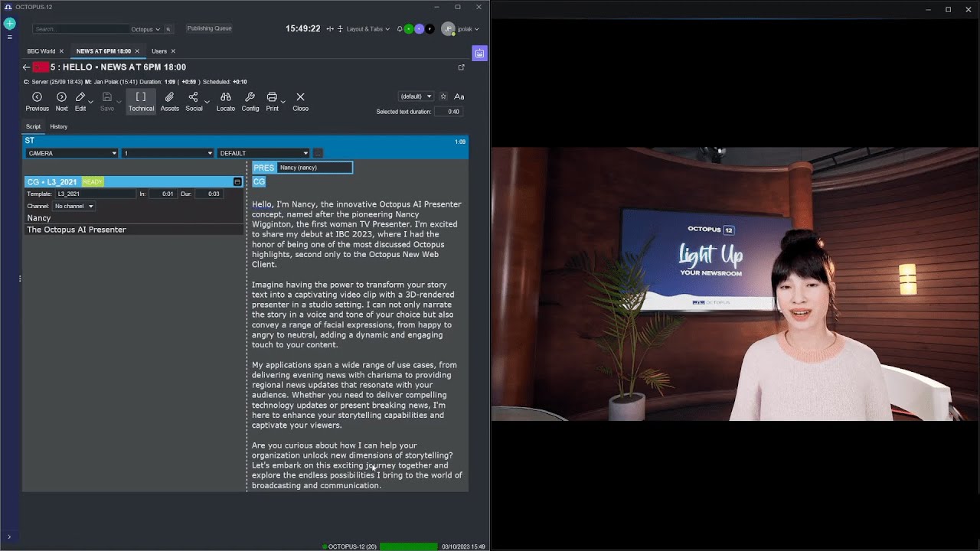
Task: Open the purple AI assistant robot icon
Action: [x=479, y=54]
